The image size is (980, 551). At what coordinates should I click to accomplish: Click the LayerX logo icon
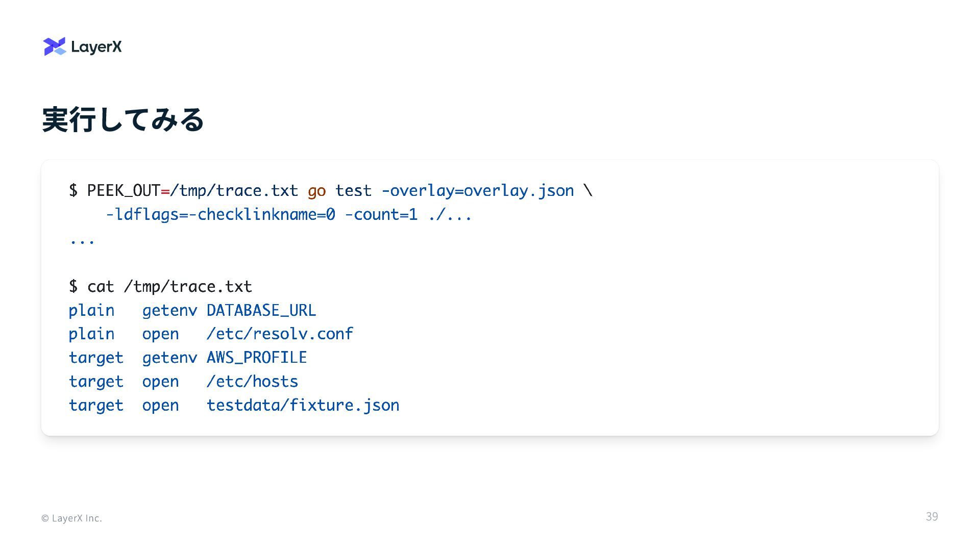coord(55,46)
